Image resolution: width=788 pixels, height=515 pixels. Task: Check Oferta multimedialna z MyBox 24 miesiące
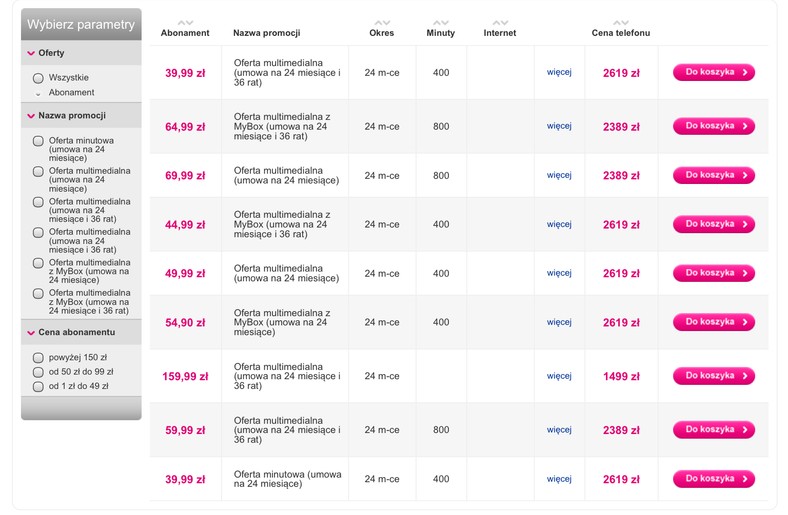(38, 263)
